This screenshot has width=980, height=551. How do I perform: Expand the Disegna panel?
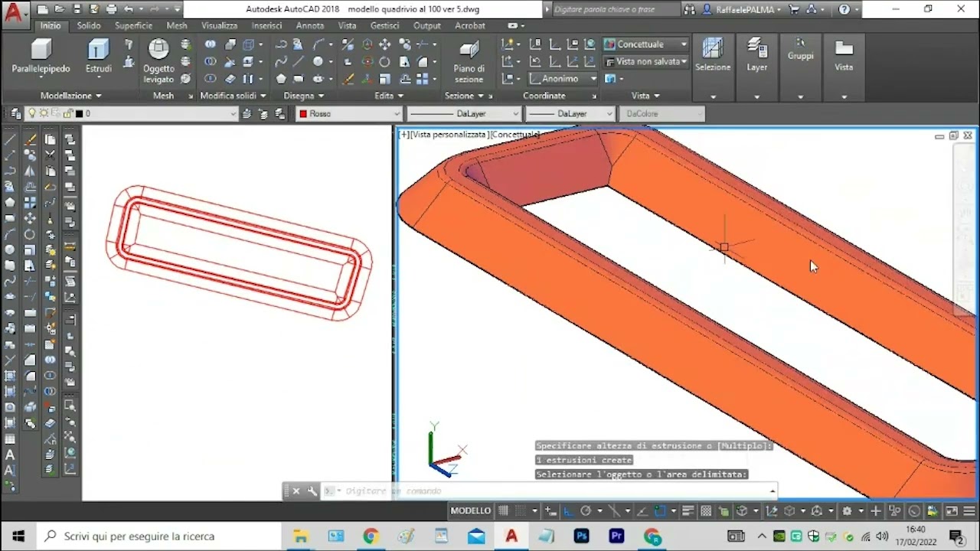(303, 96)
